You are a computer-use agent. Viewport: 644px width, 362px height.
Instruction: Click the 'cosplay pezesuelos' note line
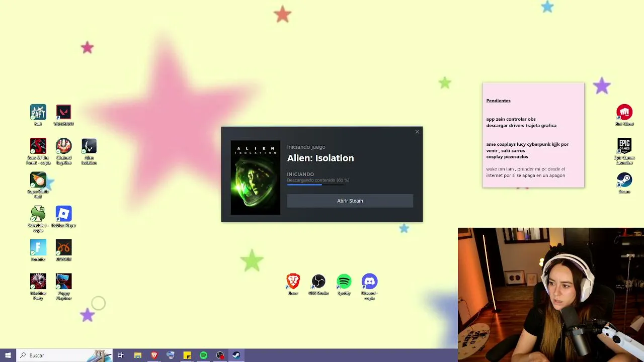click(x=507, y=156)
